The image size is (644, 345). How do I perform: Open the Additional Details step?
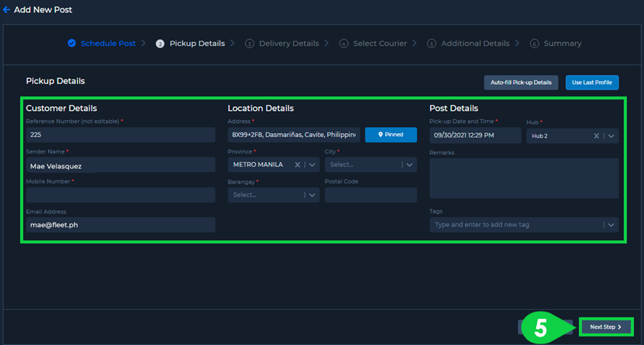click(x=475, y=43)
